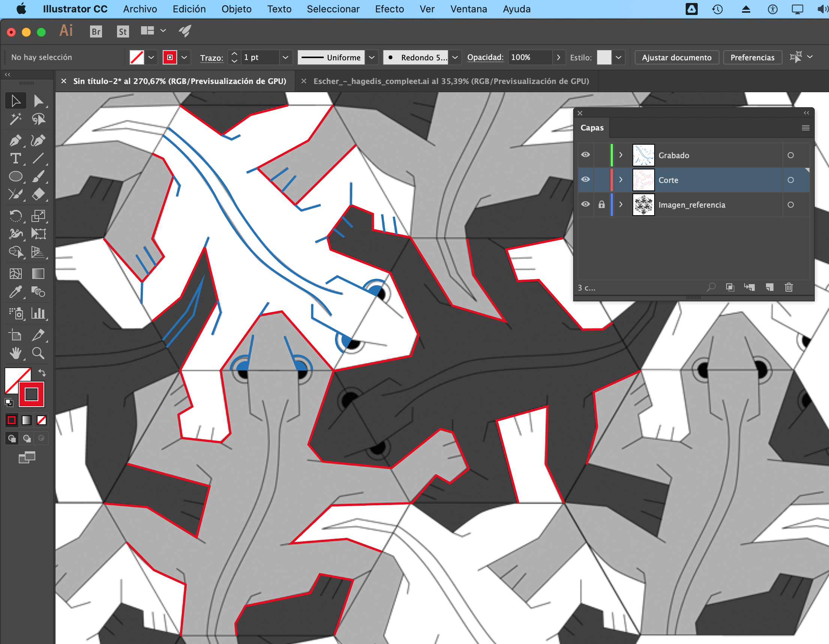
Task: Select the Scale tool
Action: point(38,216)
